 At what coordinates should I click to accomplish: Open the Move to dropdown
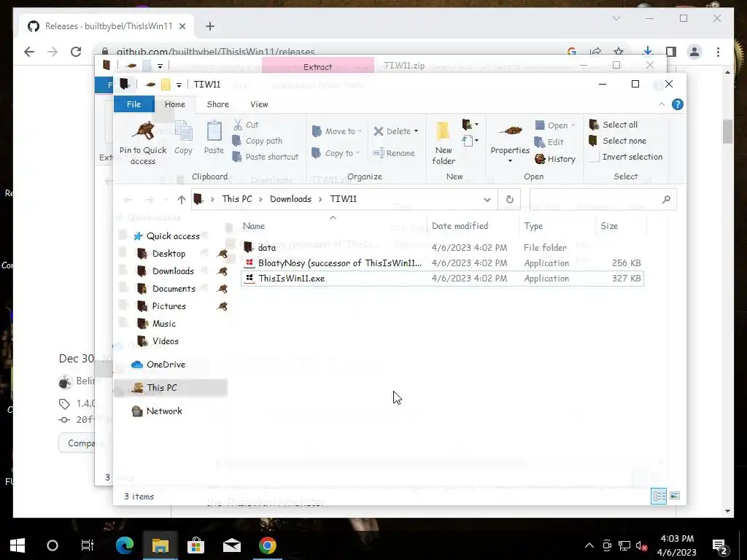click(x=336, y=131)
